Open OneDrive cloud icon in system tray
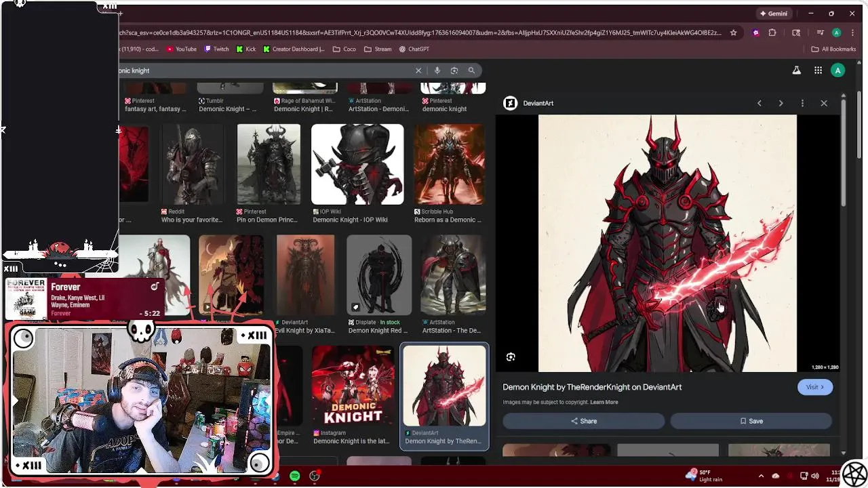The image size is (868, 488). tap(776, 476)
